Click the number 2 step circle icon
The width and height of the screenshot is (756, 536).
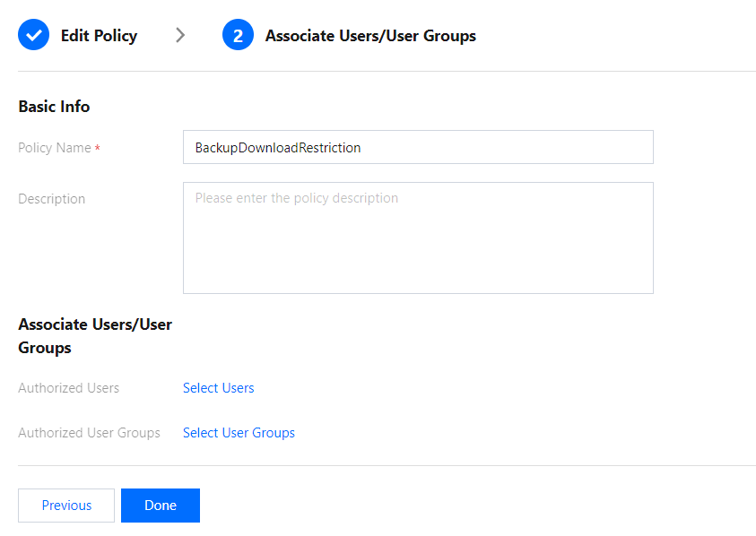238,36
